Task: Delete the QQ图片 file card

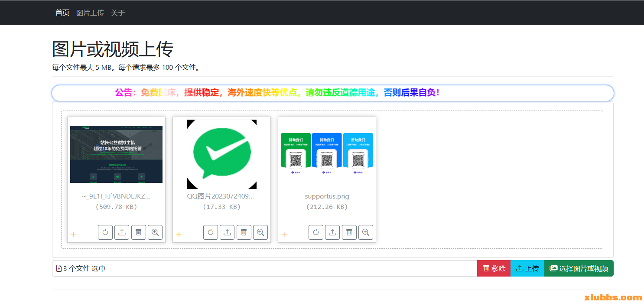Action: pos(244,232)
